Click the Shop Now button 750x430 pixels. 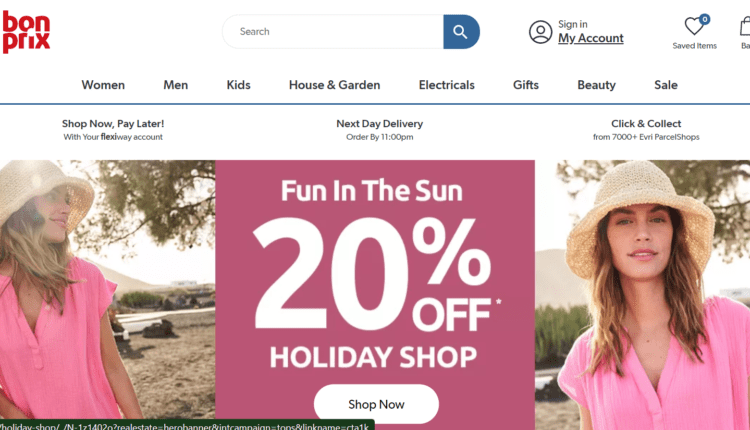point(376,404)
